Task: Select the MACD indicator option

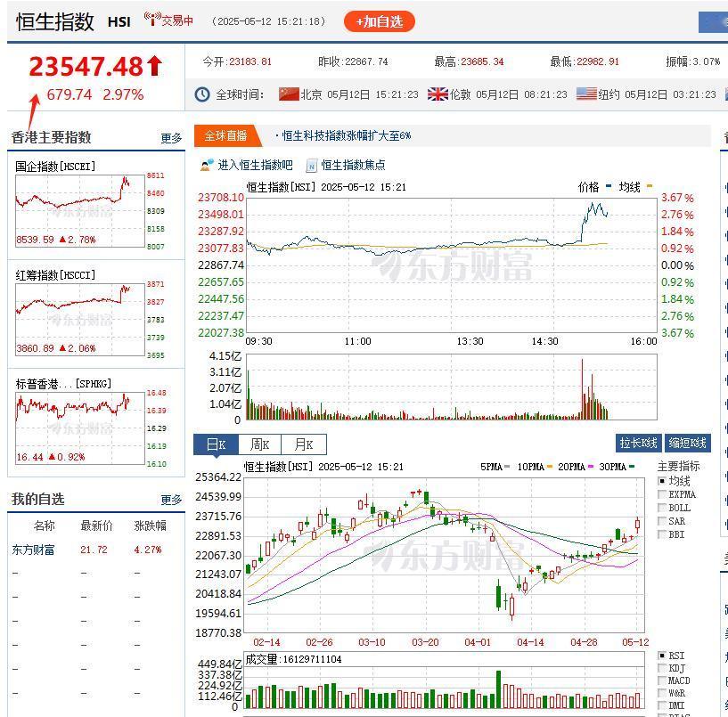Action: tap(662, 680)
